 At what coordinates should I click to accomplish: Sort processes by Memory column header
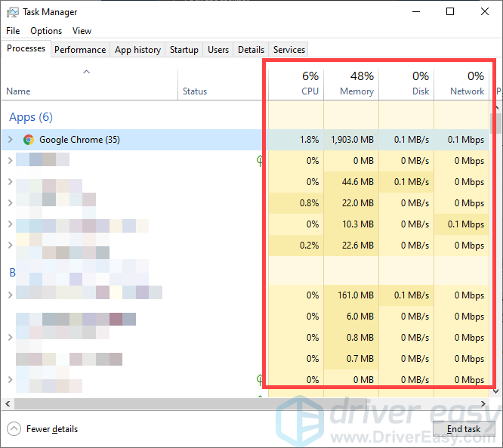[x=351, y=84]
